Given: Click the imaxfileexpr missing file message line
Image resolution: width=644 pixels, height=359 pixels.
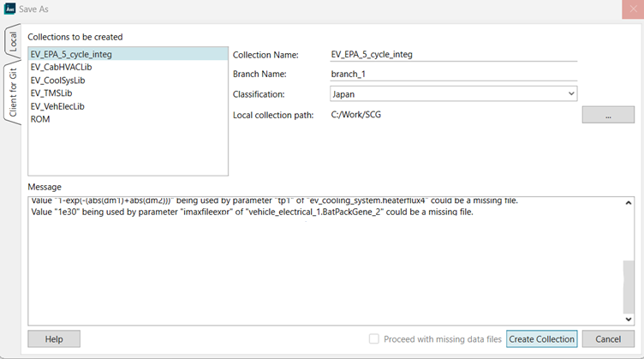Looking at the screenshot, I should coord(252,212).
